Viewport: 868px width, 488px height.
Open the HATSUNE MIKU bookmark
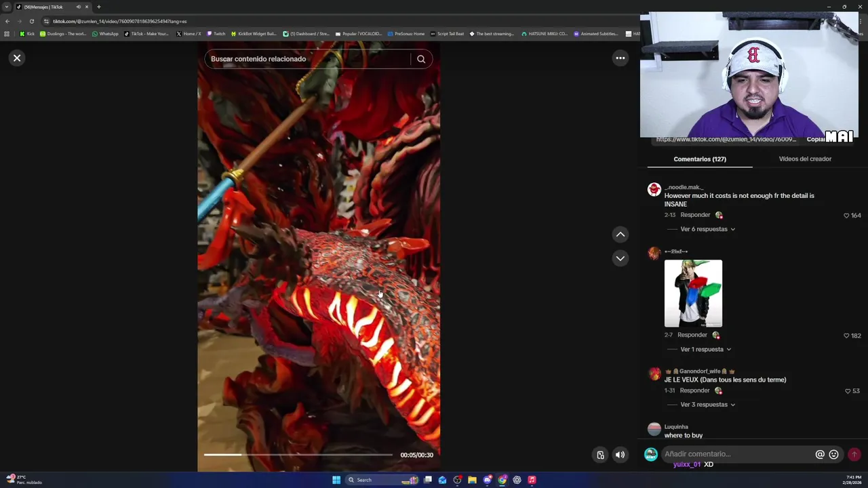click(x=545, y=34)
